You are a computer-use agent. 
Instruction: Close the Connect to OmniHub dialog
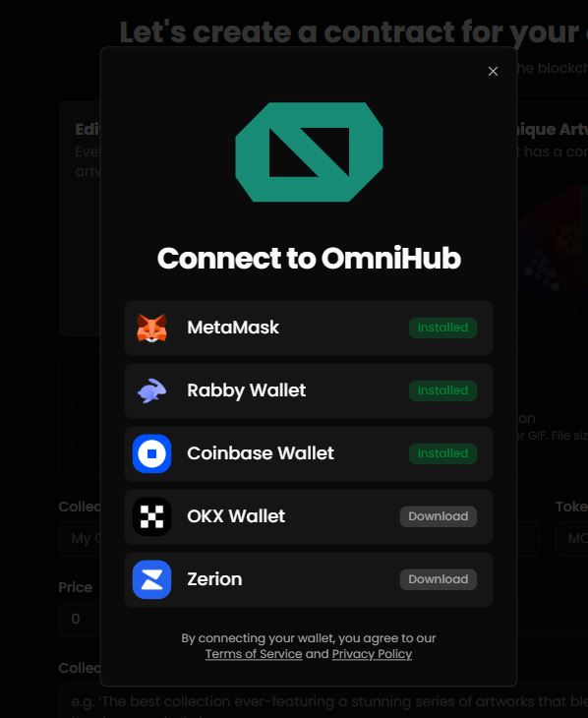click(x=493, y=72)
